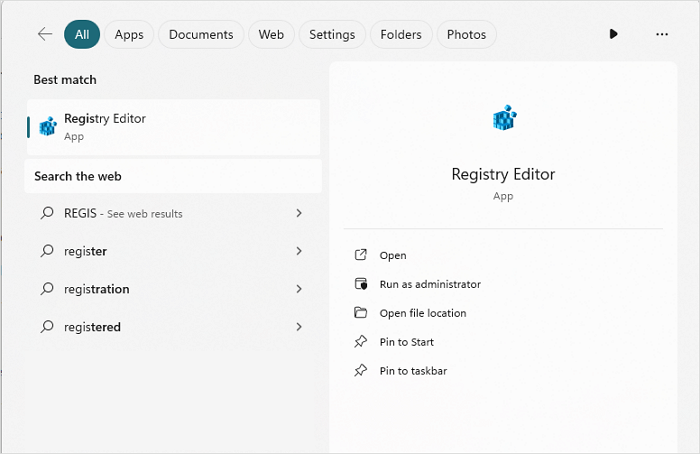Image resolution: width=700 pixels, height=454 pixels.
Task: Open the three-dot more options menu
Action: 661,34
